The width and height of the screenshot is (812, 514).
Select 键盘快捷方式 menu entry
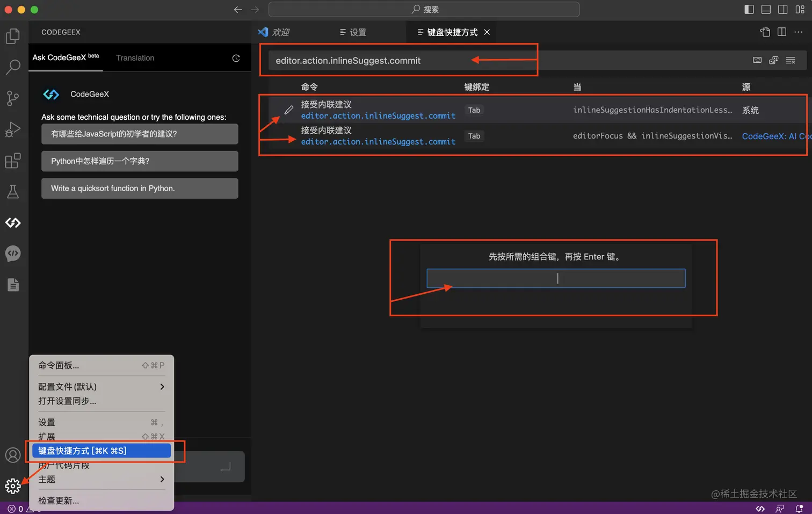102,451
